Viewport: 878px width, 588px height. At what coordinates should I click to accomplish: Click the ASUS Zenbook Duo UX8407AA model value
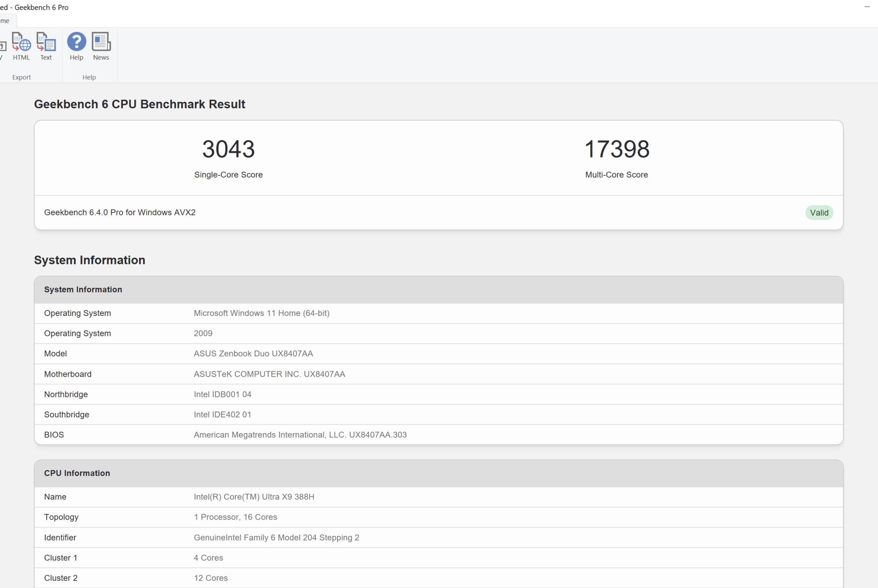(253, 354)
